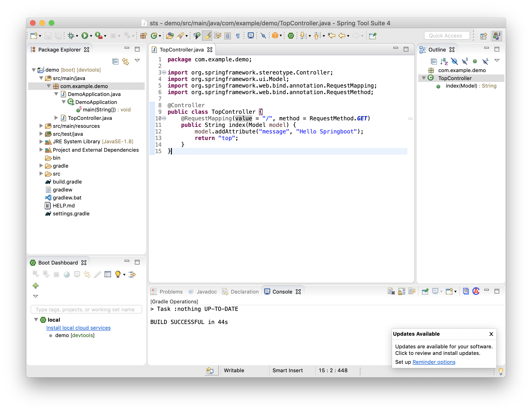Click the Open Console monitor icon in main toolbar
The height and width of the screenshot is (412, 532).
coord(251,36)
